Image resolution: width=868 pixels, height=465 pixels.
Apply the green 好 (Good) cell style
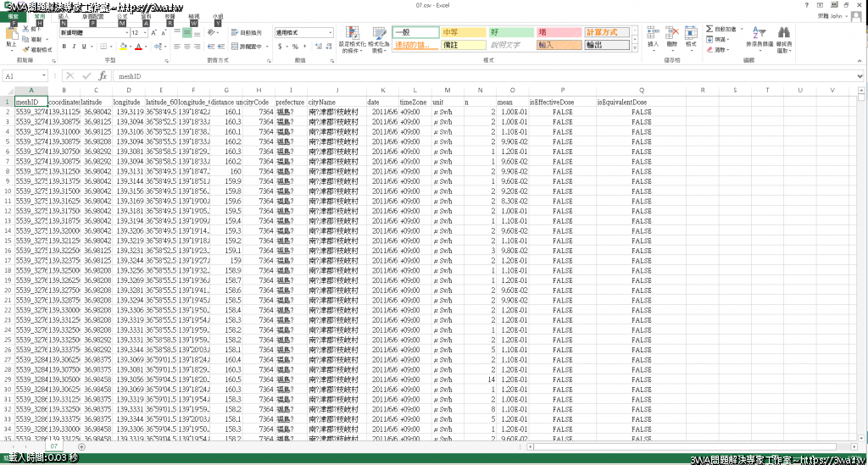509,32
